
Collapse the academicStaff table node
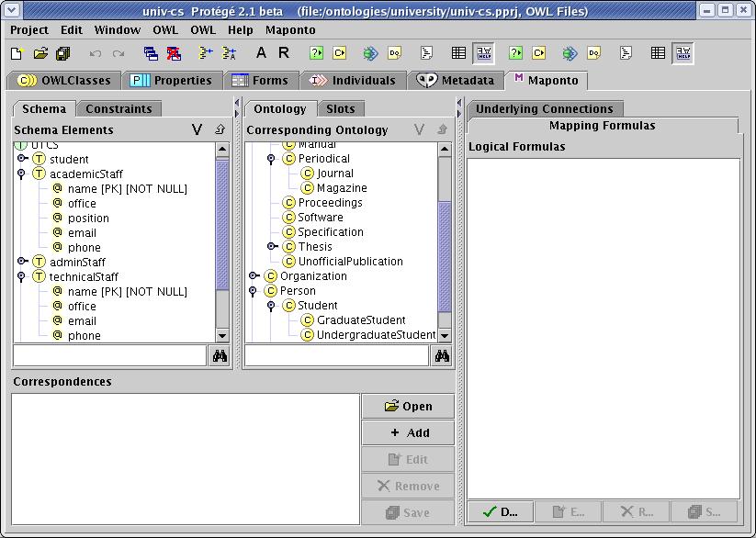21,174
